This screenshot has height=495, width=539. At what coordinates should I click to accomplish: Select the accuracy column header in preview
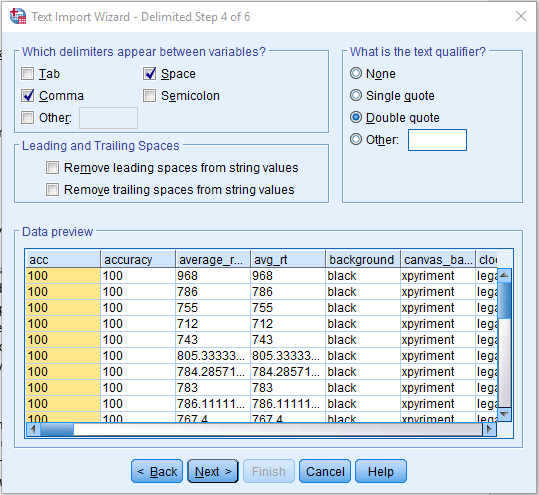138,260
